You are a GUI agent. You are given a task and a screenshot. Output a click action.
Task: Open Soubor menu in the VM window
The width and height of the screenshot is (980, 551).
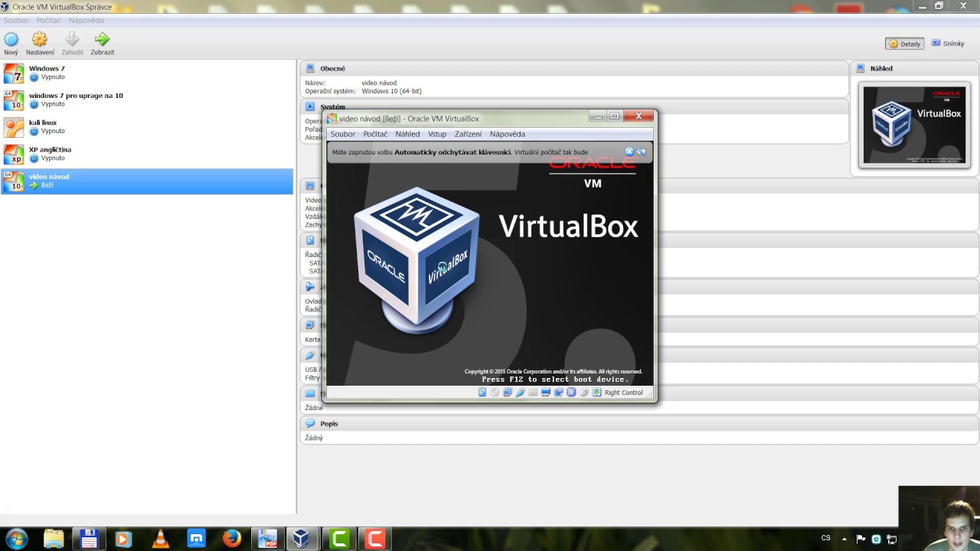click(343, 134)
